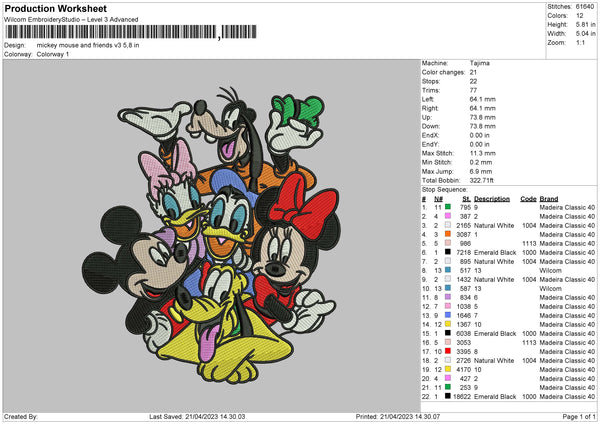The image size is (600, 424).
Task: Choose the black swatch in stop 22
Action: (x=447, y=396)
